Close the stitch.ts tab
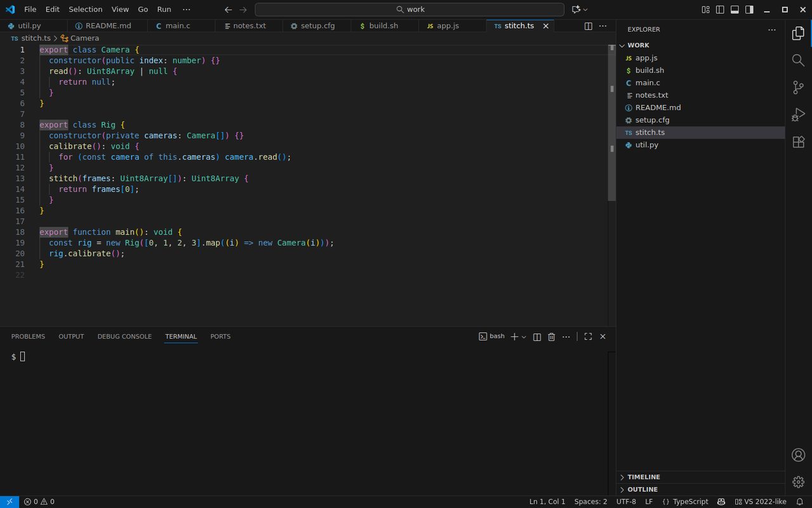This screenshot has width=812, height=508. (x=546, y=26)
